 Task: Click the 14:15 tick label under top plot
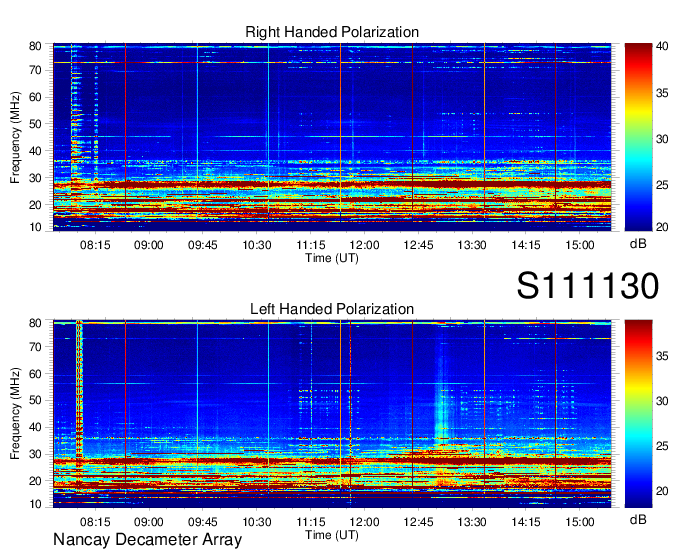(526, 245)
